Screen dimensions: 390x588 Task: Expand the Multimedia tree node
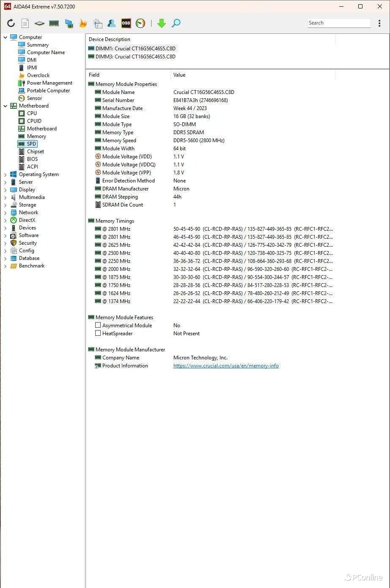point(5,197)
